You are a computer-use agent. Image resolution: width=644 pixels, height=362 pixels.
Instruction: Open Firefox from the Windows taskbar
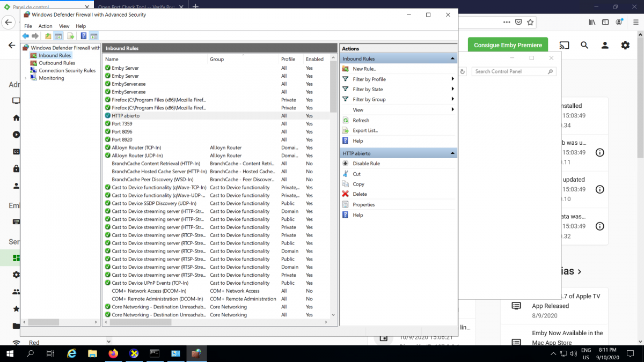(x=113, y=353)
